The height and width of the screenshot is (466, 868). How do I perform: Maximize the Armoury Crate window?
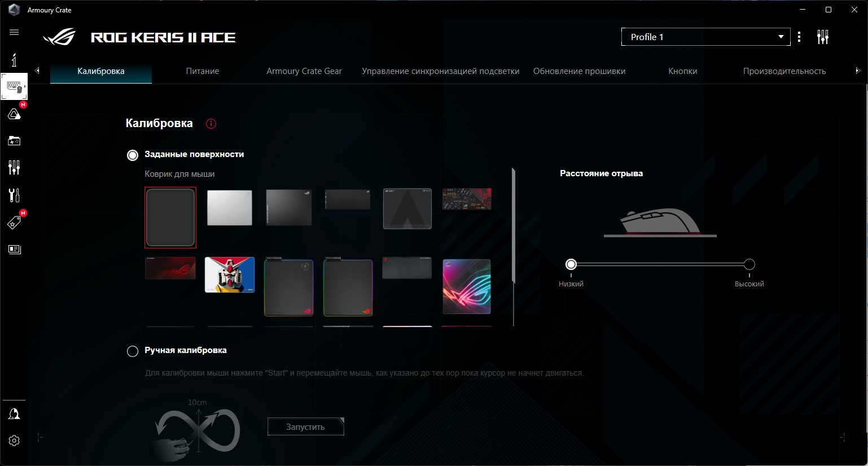click(828, 10)
